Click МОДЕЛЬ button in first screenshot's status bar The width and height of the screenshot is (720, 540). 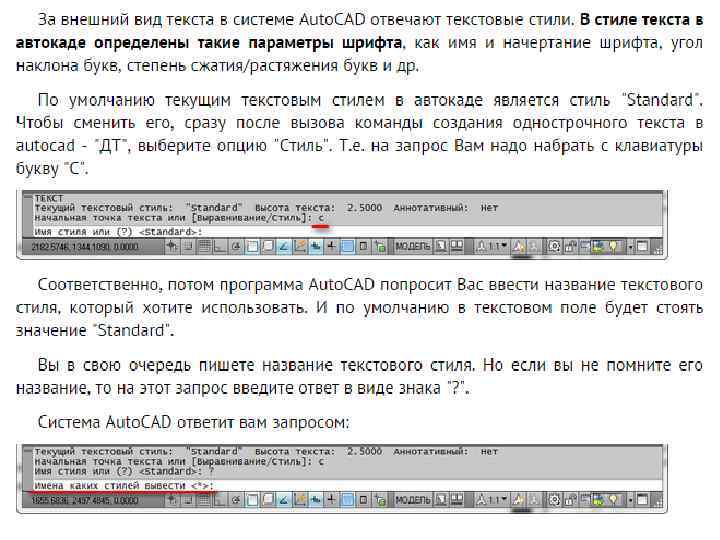[413, 247]
